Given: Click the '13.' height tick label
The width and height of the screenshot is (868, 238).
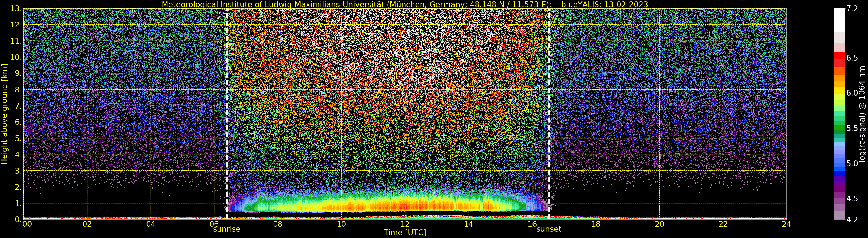Looking at the screenshot, I should [16, 9].
